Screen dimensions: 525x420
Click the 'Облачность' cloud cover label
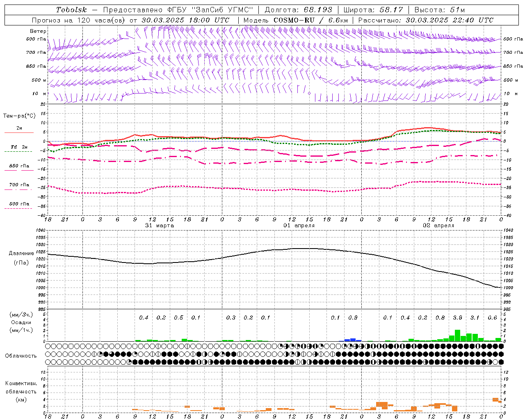coord(21,356)
